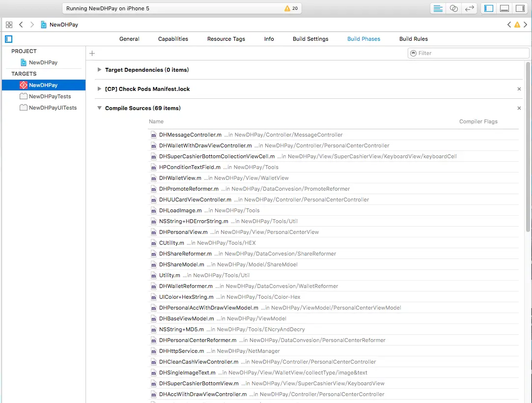Switch to Resource Tags tab
The image size is (532, 403).
click(x=226, y=39)
